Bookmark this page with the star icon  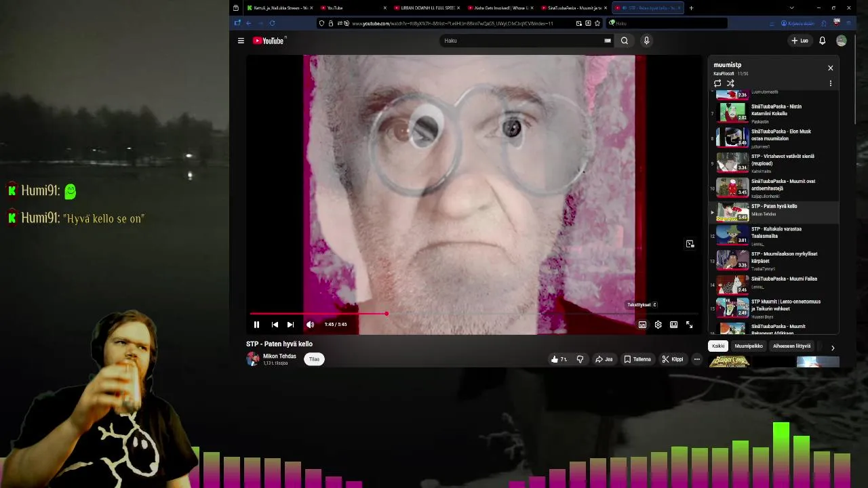pyautogui.click(x=597, y=23)
